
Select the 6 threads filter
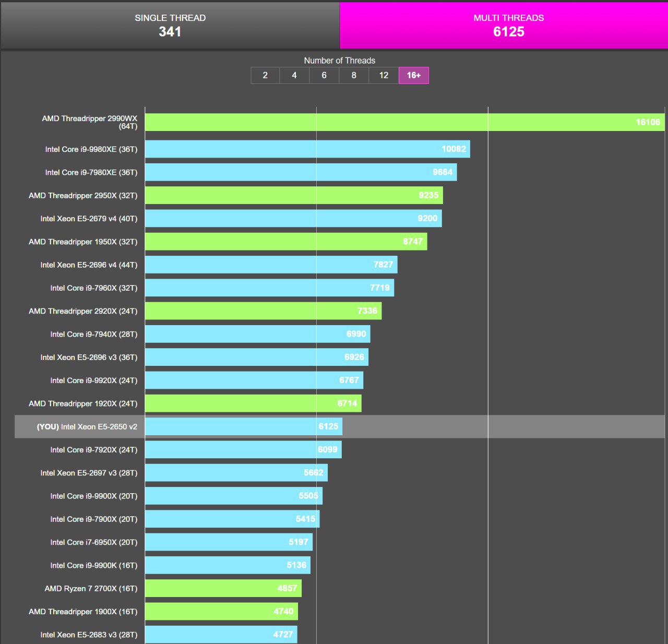point(324,75)
